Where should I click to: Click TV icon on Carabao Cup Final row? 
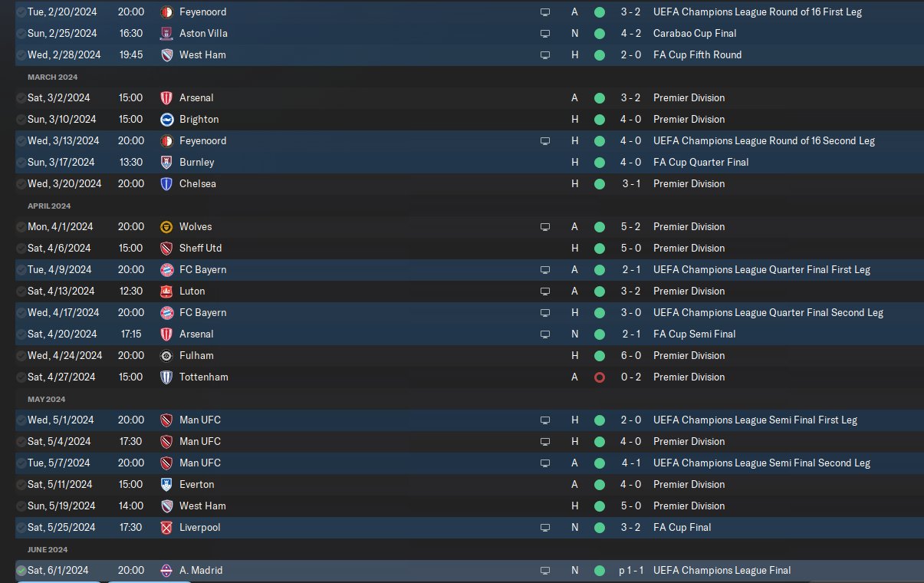coord(545,34)
